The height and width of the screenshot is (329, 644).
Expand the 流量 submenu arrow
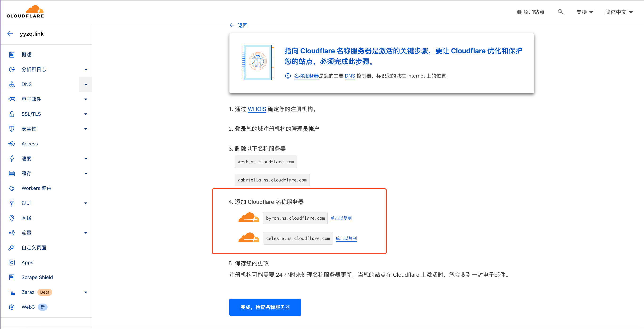[x=86, y=233]
